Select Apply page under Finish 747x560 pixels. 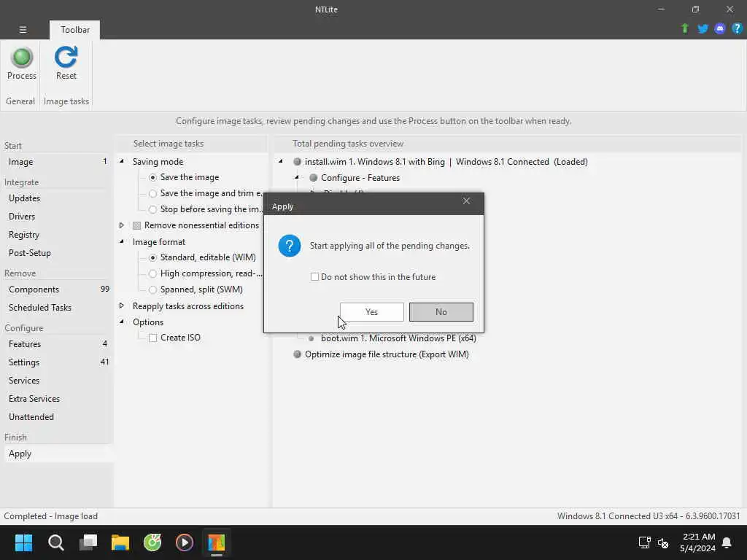tap(57, 454)
